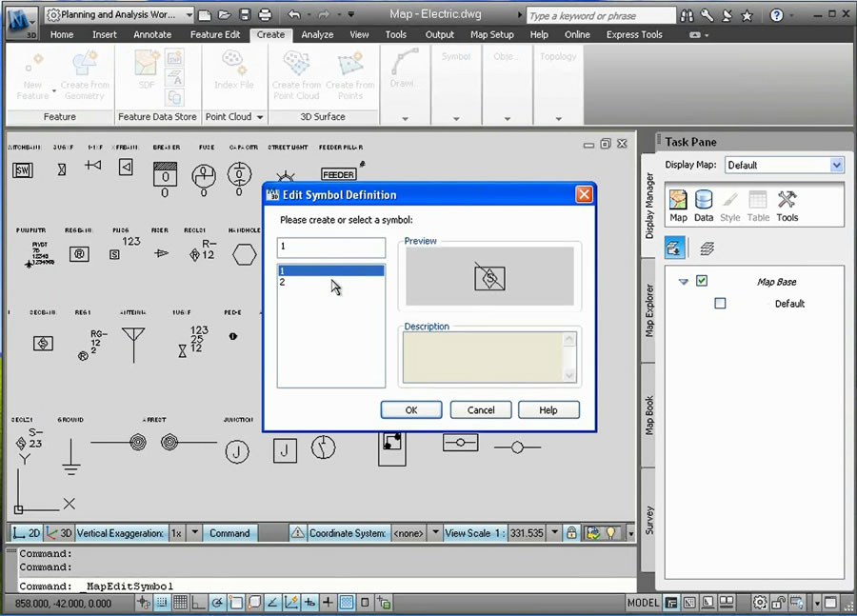Screen dimensions: 857x616
Task: Print the drawing using the printer icon
Action: tap(265, 15)
